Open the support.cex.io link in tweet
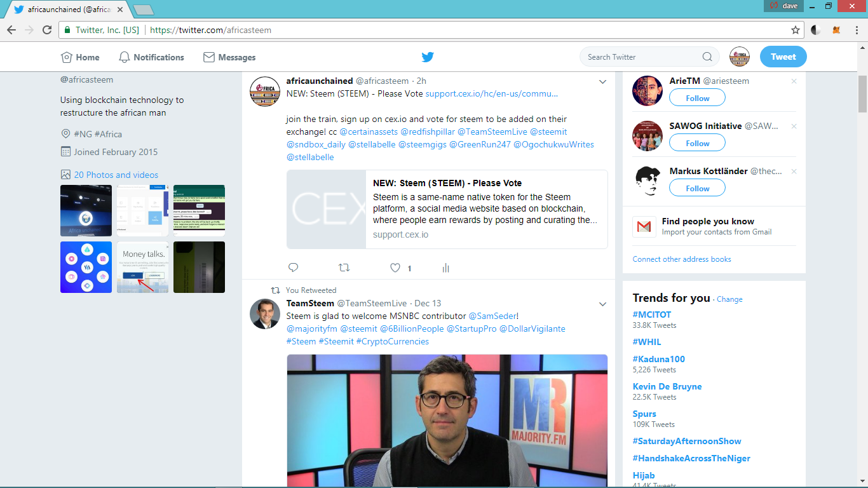Viewport: 868px width, 488px height. (492, 93)
